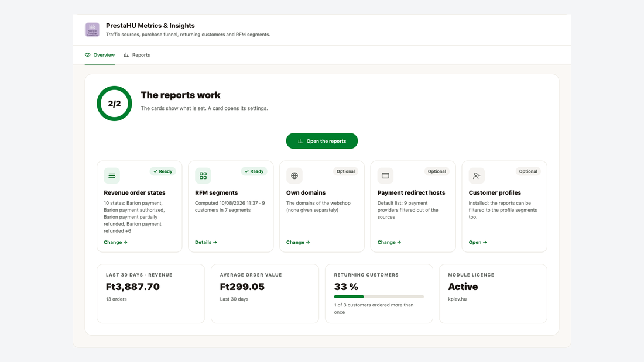The image size is (644, 362).
Task: Click "AVERAGE ORDER VALUE" label
Action: [x=251, y=275]
